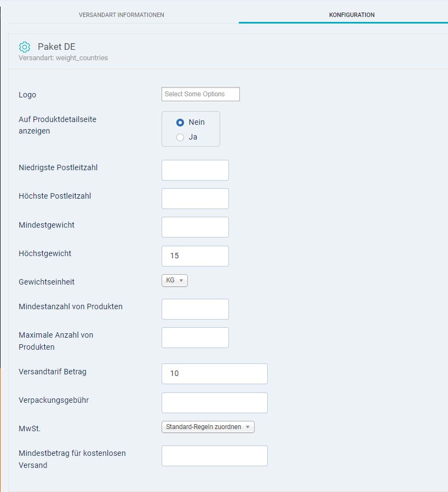Click the Versandart: weight_countries subtitle
This screenshot has width=448, height=492.
coord(63,57)
